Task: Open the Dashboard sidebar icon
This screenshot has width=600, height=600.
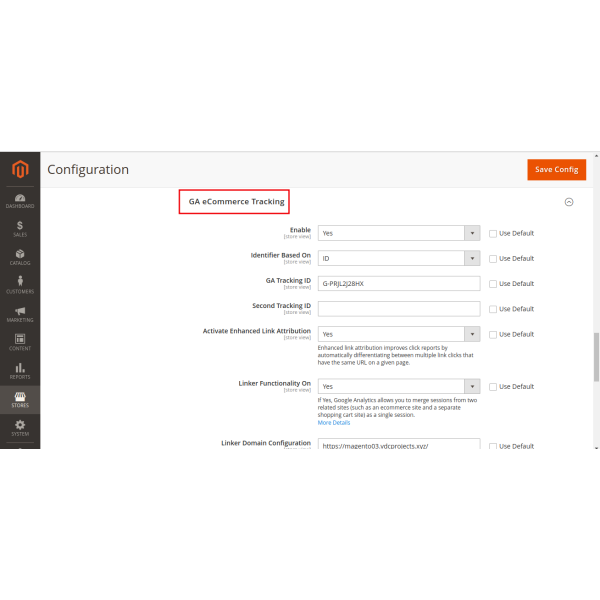Action: (x=20, y=200)
